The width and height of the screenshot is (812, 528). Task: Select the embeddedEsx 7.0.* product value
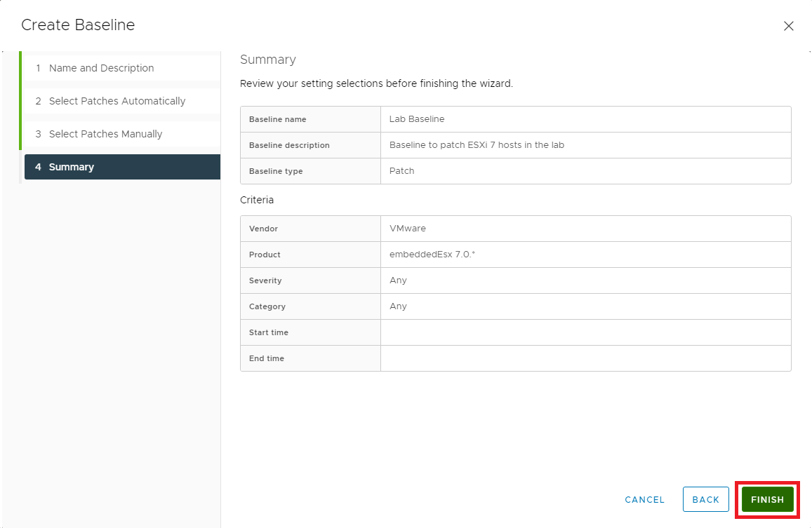coord(432,255)
